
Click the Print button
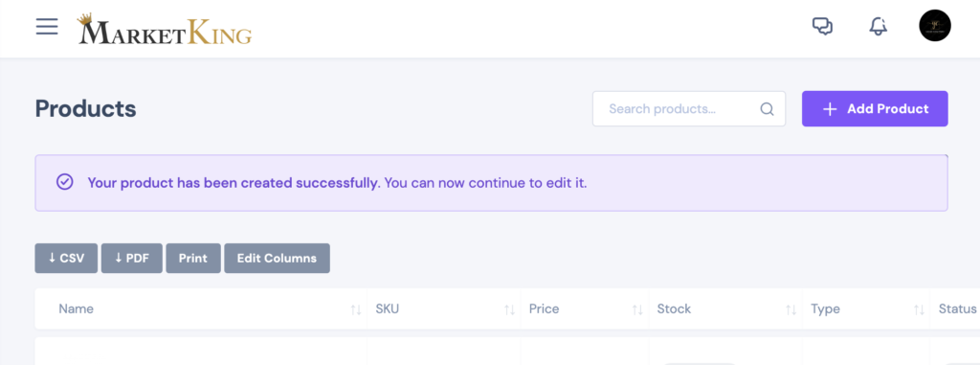193,259
